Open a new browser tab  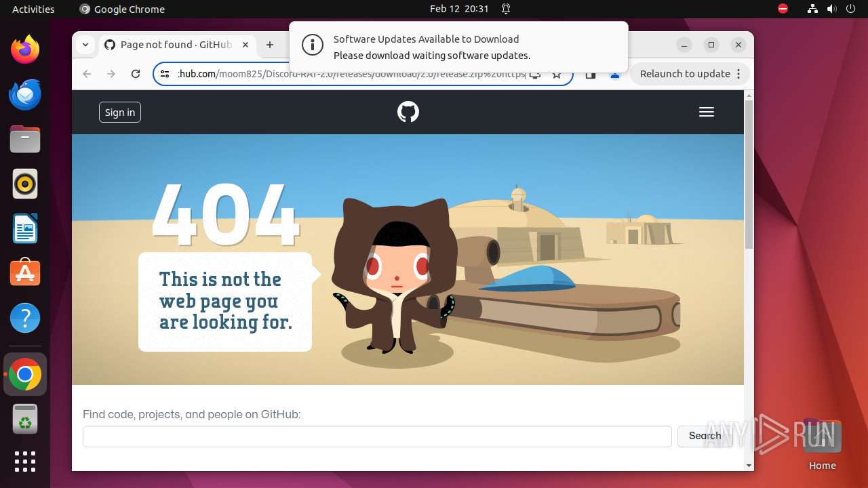pos(270,45)
